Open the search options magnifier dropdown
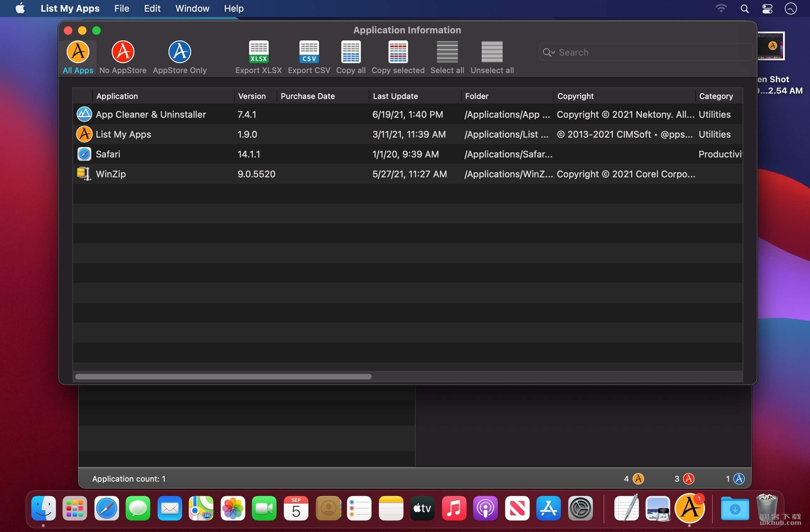The image size is (810, 532). [549, 52]
